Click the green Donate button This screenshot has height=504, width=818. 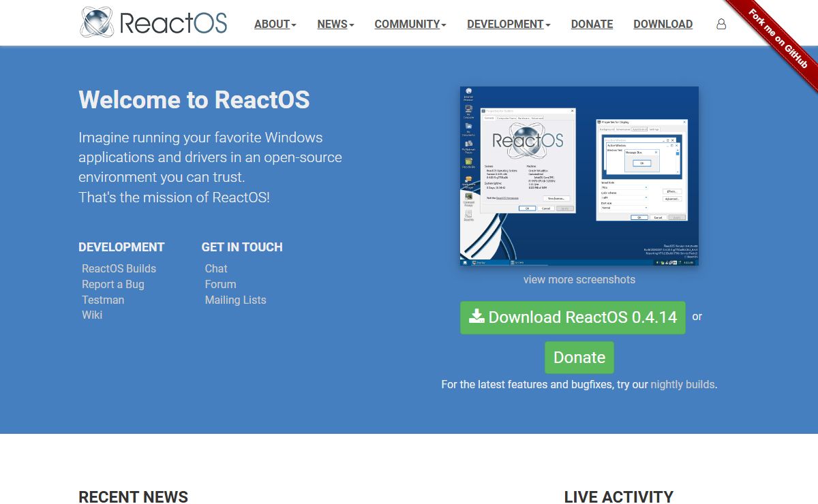(579, 358)
